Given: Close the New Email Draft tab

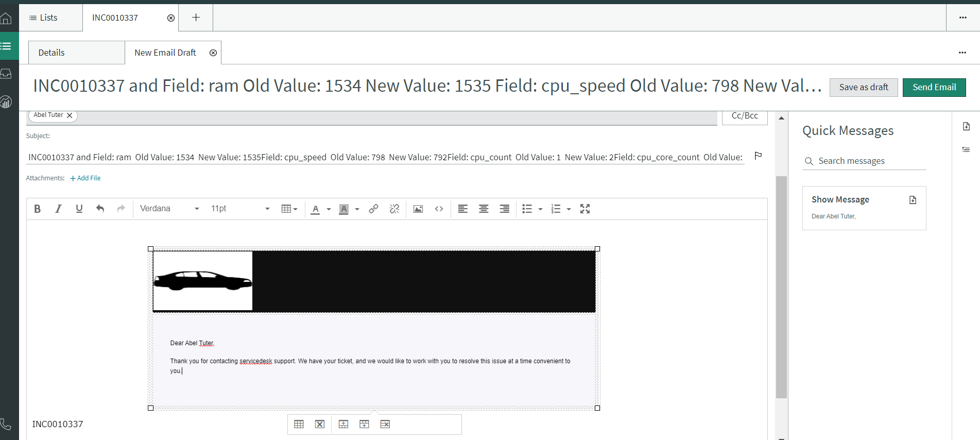Looking at the screenshot, I should point(213,53).
